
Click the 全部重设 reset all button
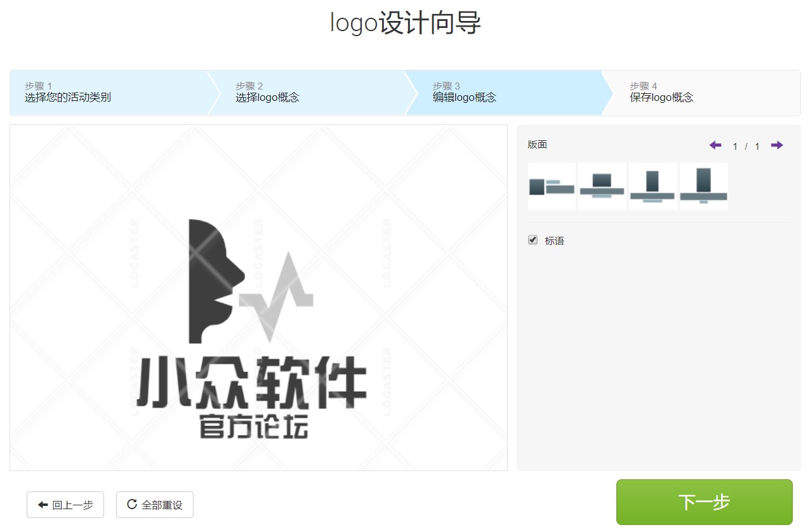(155, 505)
